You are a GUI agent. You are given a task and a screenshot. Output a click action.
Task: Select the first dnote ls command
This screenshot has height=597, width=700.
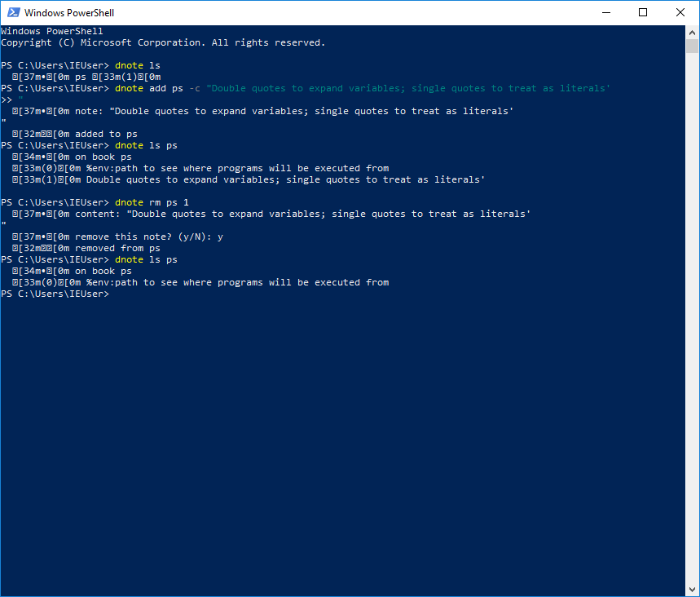coord(139,64)
